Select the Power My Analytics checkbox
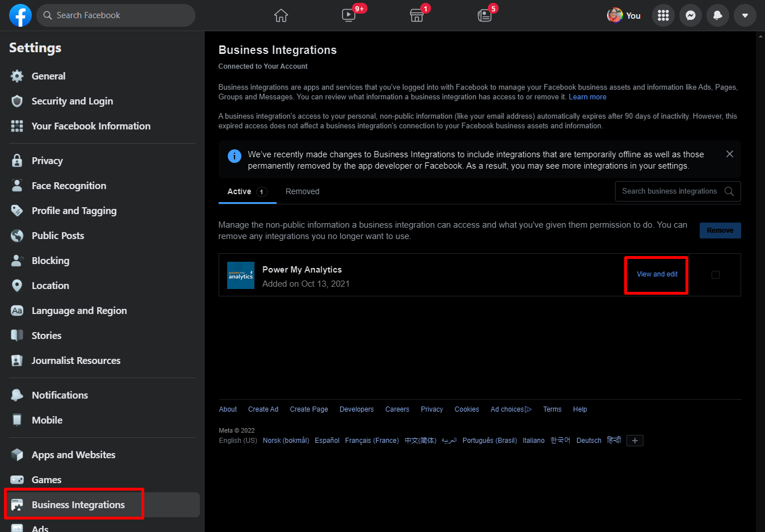 pyautogui.click(x=715, y=275)
